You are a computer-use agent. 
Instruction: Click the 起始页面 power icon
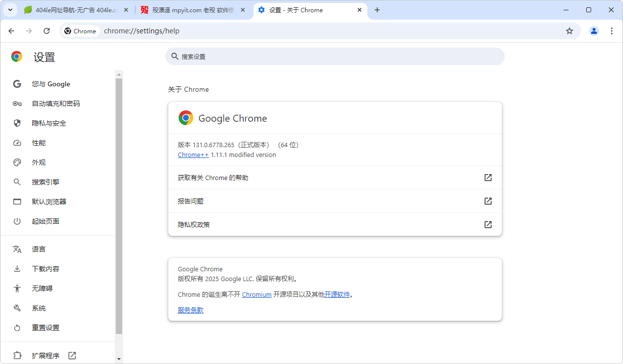[17, 221]
